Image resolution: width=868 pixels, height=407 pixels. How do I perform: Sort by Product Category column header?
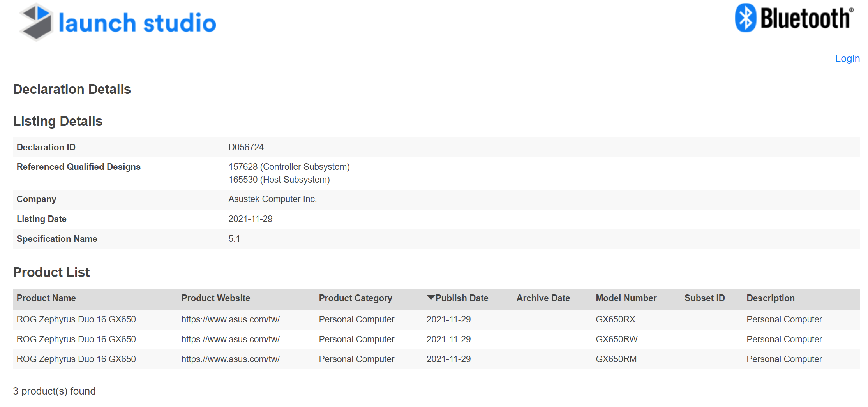(x=355, y=298)
